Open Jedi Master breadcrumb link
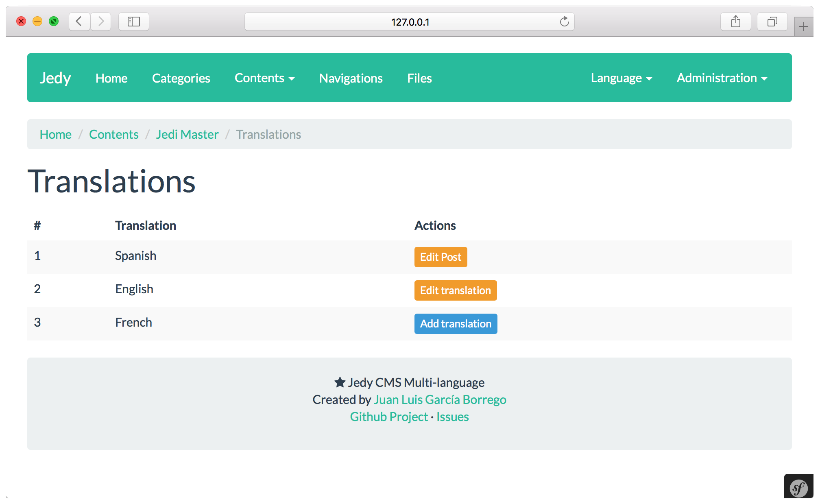This screenshot has width=820, height=504. [x=187, y=134]
